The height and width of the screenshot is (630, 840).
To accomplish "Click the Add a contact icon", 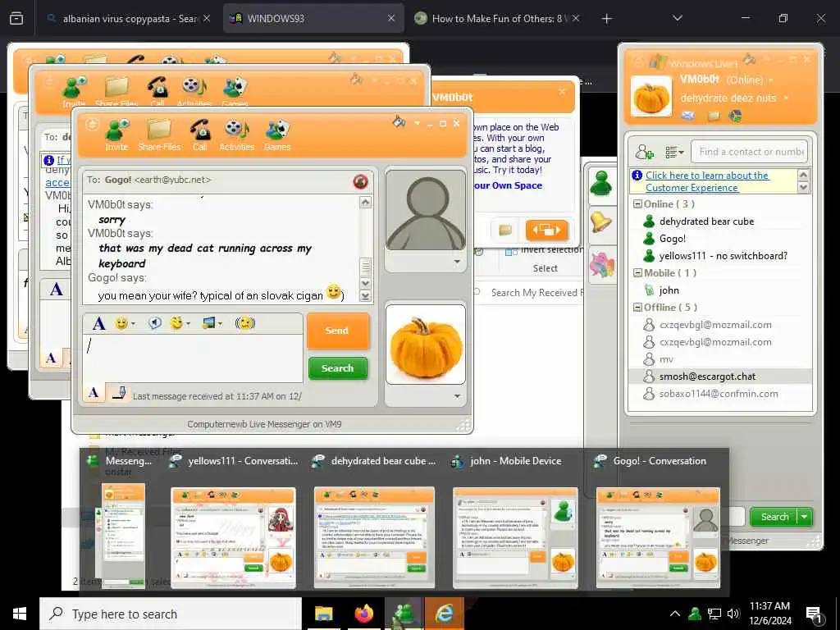I will click(x=645, y=152).
